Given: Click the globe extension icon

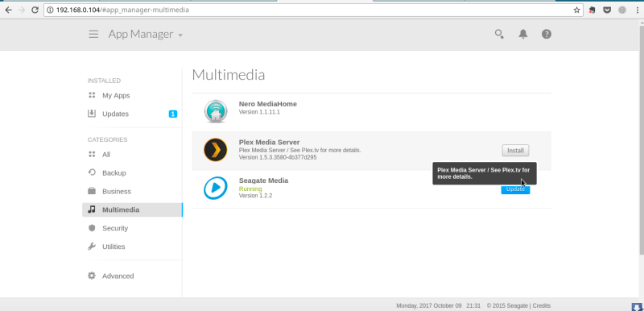Looking at the screenshot, I should coord(621,10).
